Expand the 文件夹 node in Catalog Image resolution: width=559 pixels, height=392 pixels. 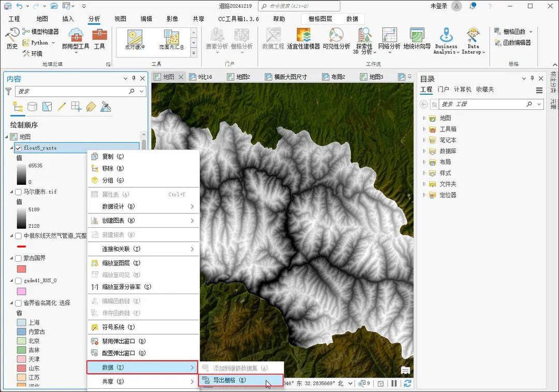click(x=424, y=184)
